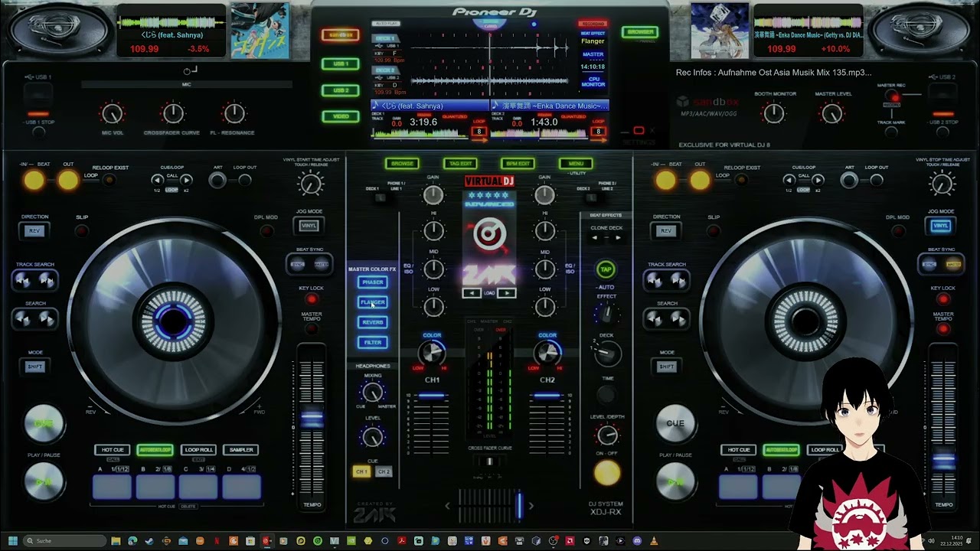Screen dimensions: 980x551
Task: Toggle right deck KEY LOCK
Action: pos(943,299)
